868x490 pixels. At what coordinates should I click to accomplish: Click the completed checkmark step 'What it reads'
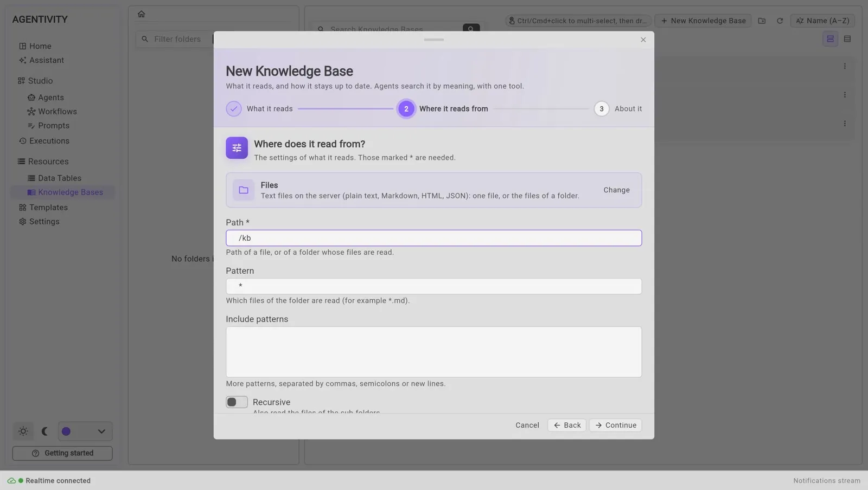234,109
